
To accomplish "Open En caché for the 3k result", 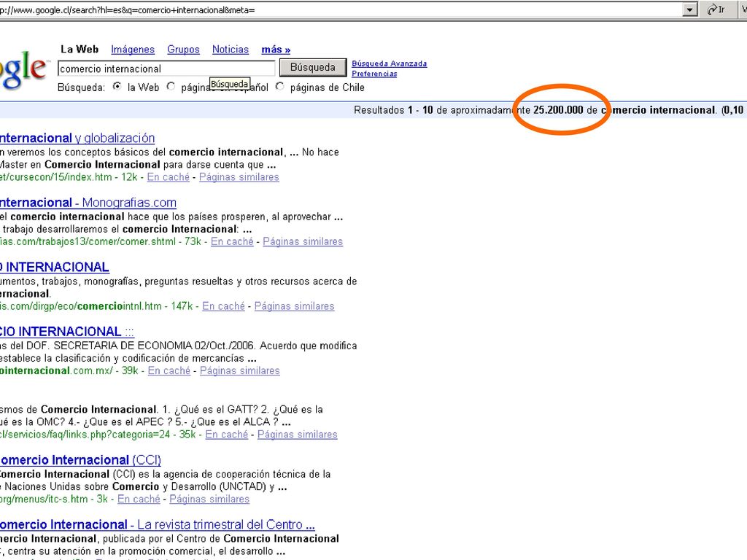I will (x=139, y=499).
